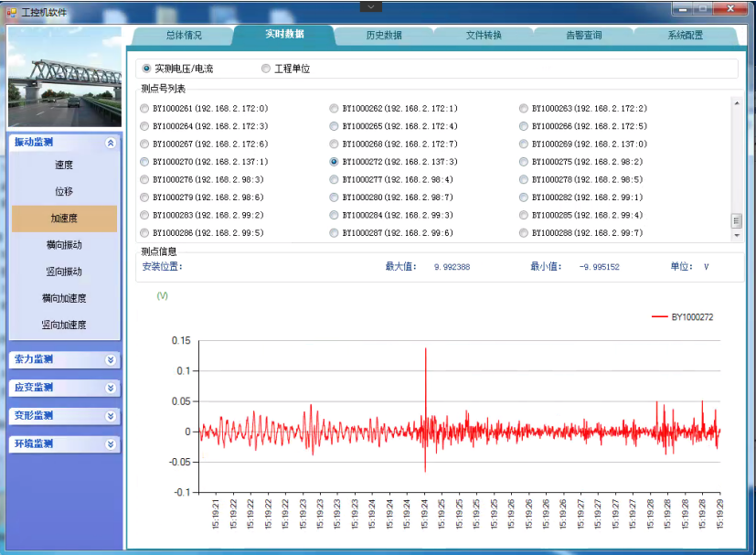Select 横向振动 in the vibration menu
Image resolution: width=756 pixels, height=555 pixels.
[x=64, y=245]
